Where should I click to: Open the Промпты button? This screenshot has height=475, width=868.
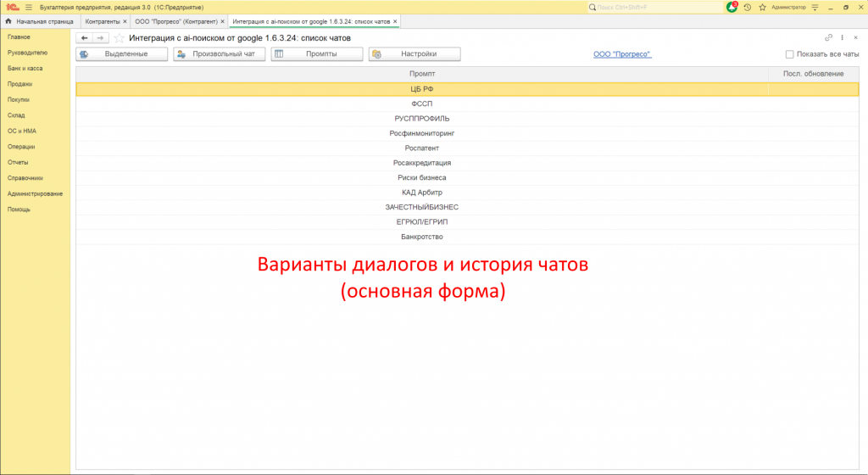[317, 53]
